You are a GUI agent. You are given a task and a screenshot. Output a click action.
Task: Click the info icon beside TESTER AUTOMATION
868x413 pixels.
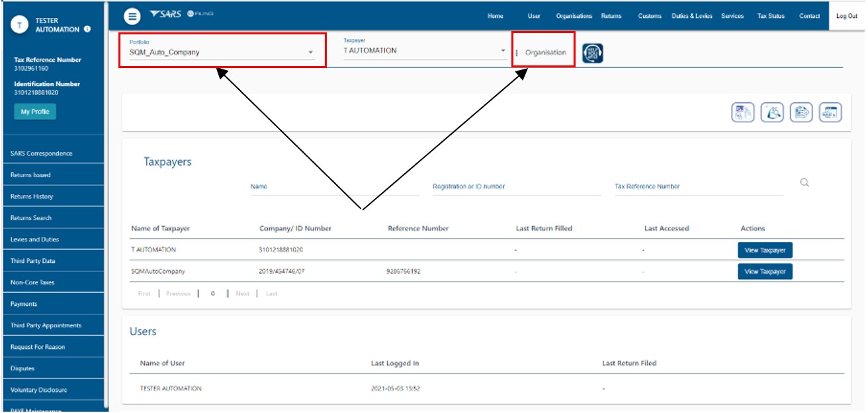pyautogui.click(x=87, y=29)
